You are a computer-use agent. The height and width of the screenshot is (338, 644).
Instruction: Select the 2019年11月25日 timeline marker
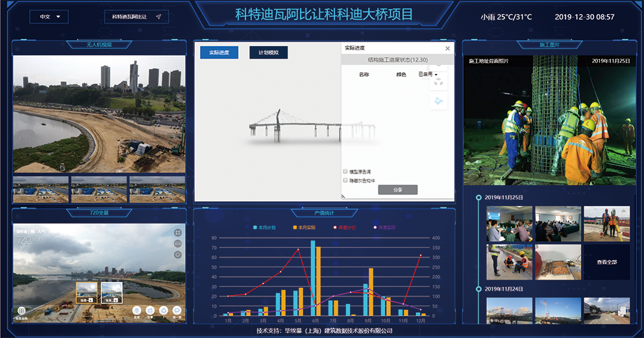479,197
